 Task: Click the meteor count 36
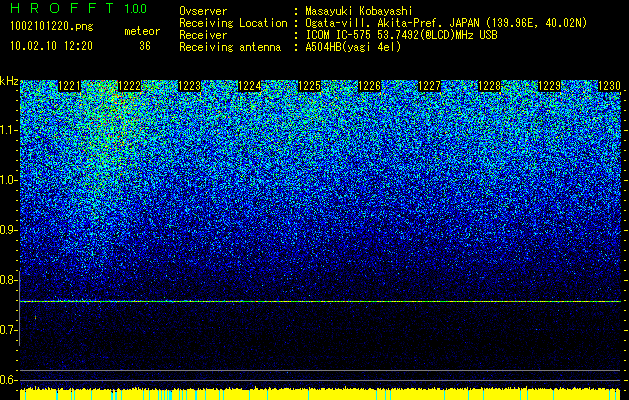pos(145,46)
